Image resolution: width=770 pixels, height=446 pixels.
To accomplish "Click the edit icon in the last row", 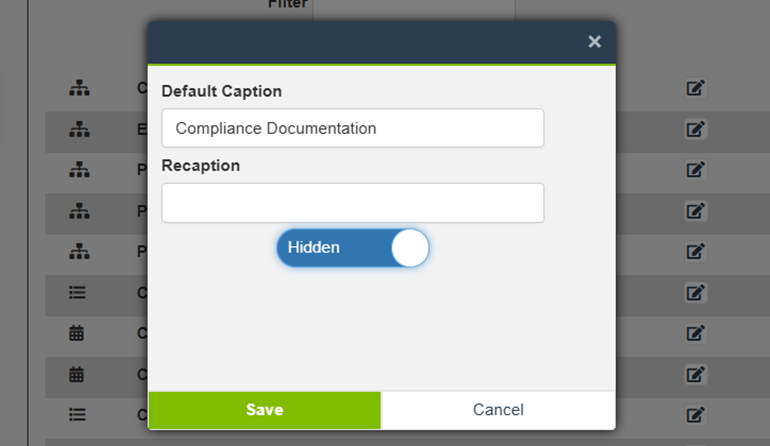I will pyautogui.click(x=696, y=415).
